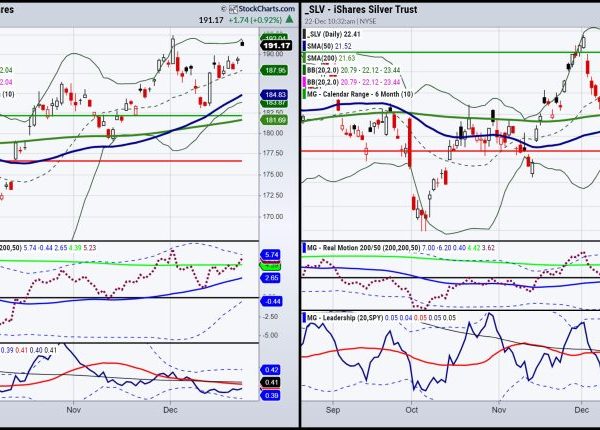Click the Oct date label on SLV chart

(412, 410)
